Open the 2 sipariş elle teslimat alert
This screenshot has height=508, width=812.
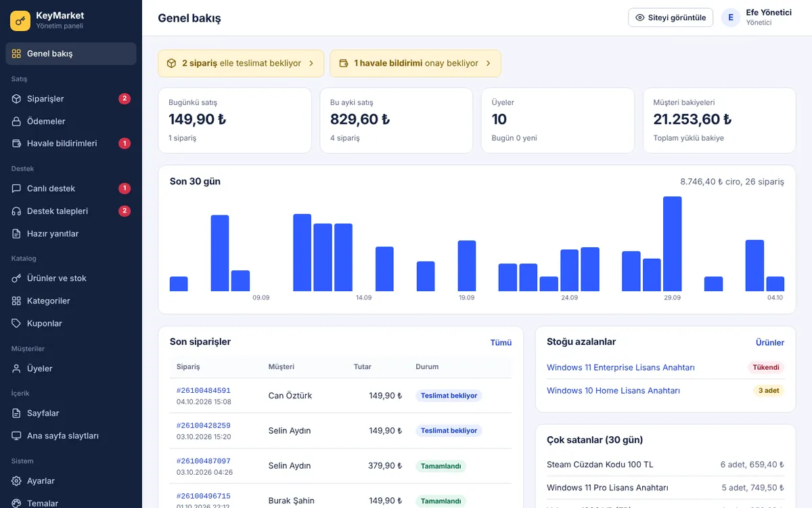click(x=241, y=63)
